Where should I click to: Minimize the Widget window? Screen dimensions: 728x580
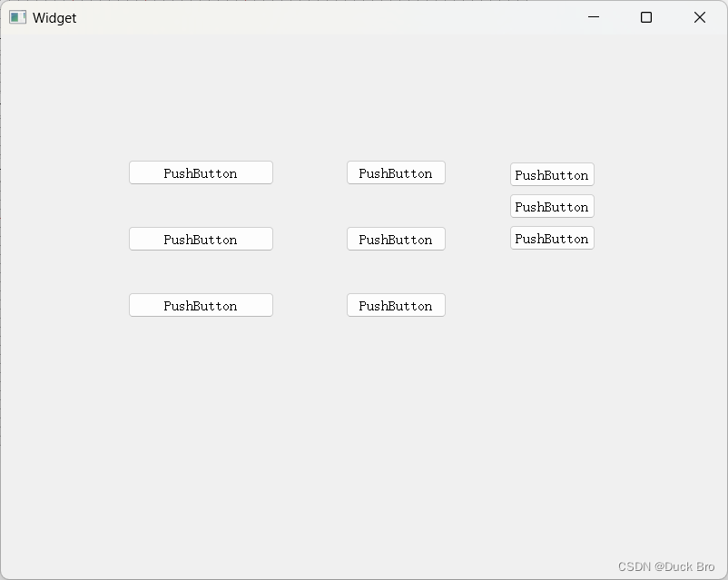click(x=593, y=17)
